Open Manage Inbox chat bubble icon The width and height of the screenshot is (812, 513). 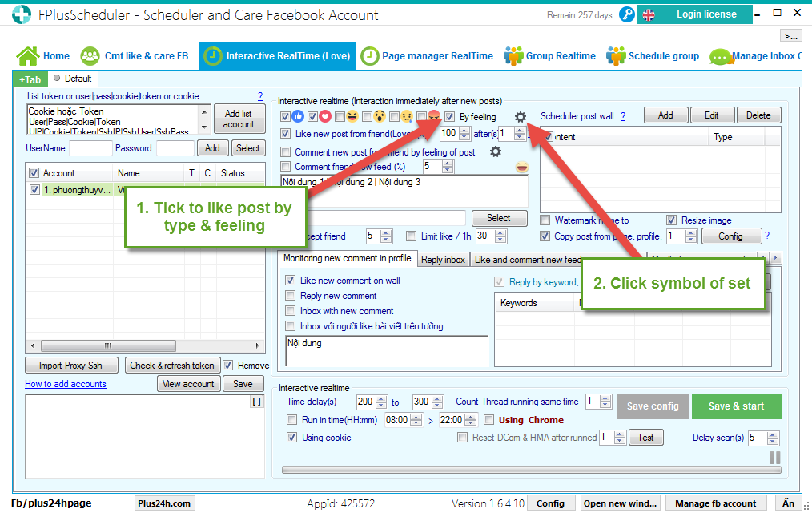coord(722,56)
